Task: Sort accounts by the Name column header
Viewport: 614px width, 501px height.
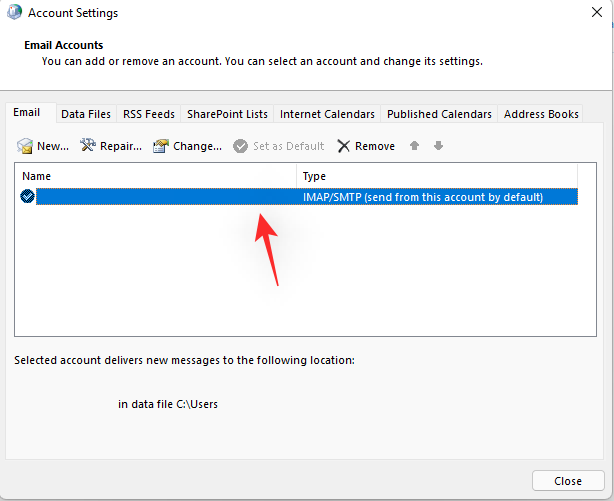Action: (x=156, y=176)
